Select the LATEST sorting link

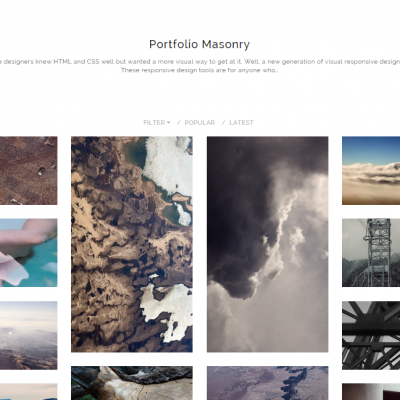[x=241, y=123]
